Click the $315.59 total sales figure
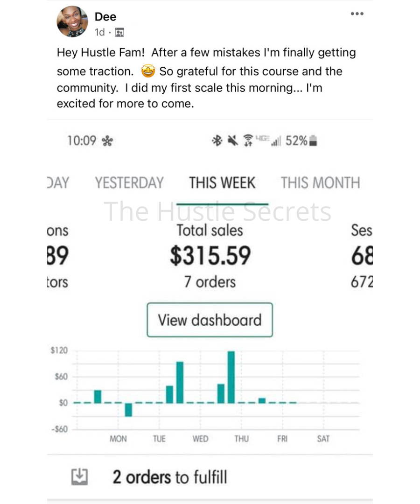Screen dimensions: 420x504 coord(210,256)
